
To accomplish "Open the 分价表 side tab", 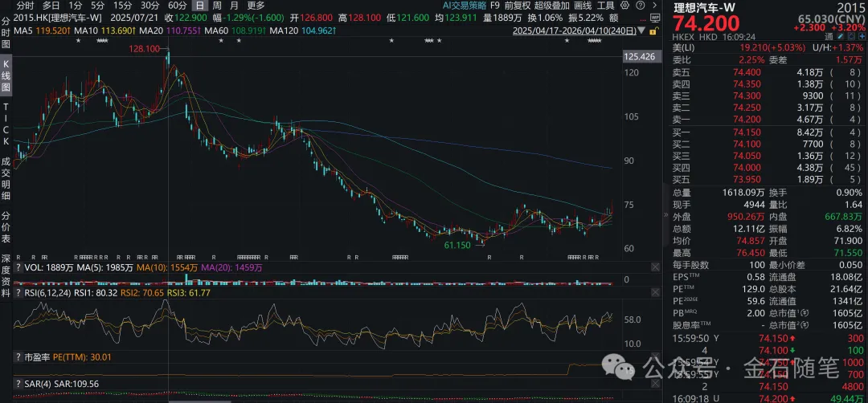I will 6,228.
